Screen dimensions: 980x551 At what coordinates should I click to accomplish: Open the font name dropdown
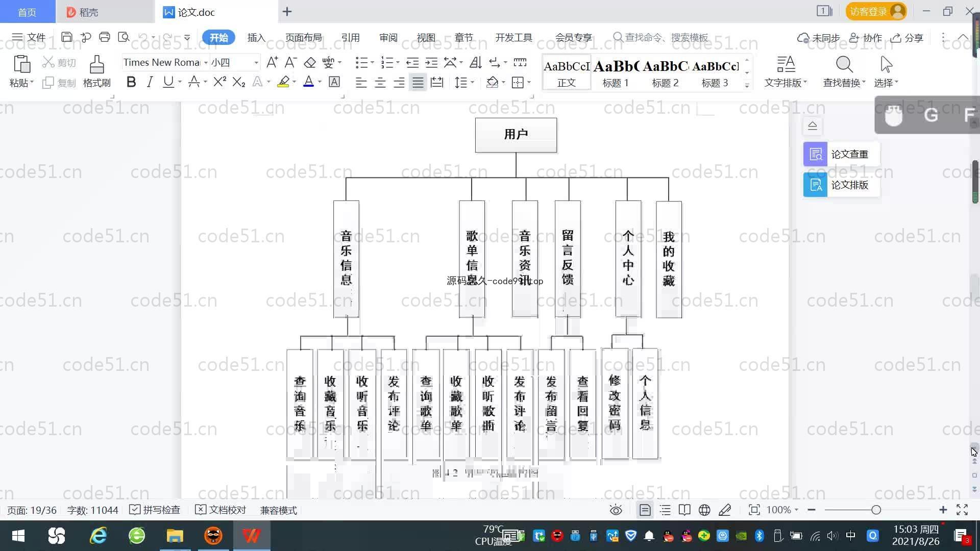click(206, 62)
